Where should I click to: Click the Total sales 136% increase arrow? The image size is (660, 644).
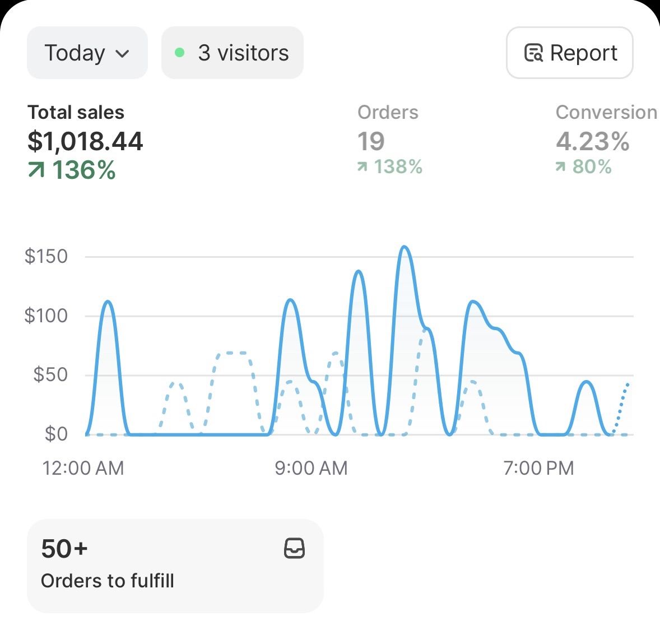(37, 169)
